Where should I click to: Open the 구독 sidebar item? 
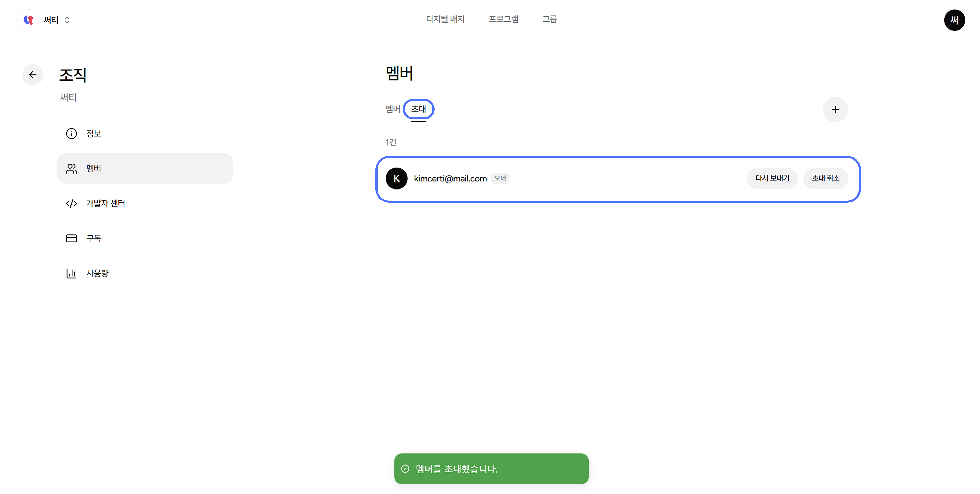point(145,238)
